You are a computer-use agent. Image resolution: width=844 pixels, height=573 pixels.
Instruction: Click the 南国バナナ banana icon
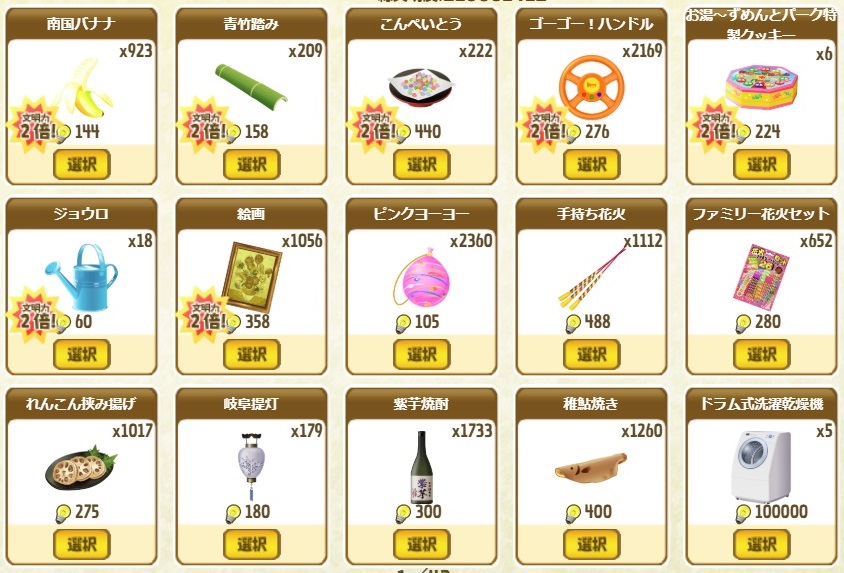point(84,89)
